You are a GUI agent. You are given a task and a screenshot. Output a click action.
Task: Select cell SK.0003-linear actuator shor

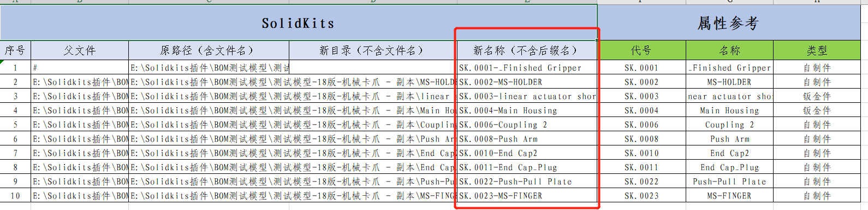pyautogui.click(x=527, y=96)
